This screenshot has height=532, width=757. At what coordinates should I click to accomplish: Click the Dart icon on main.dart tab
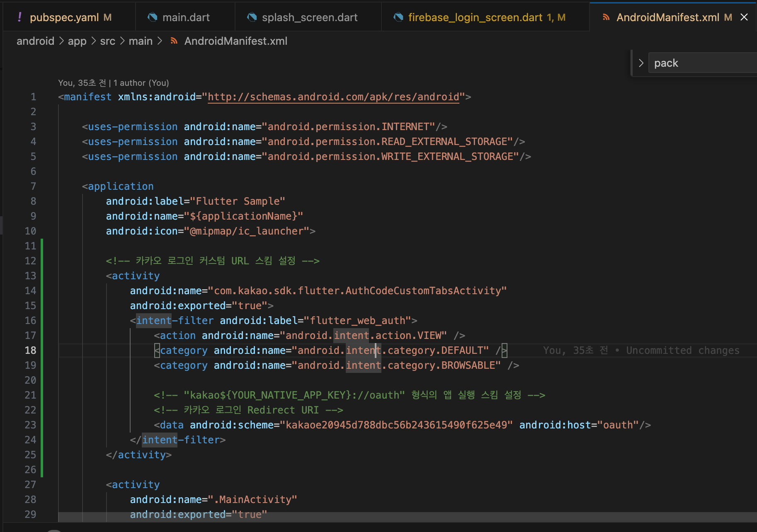point(153,17)
